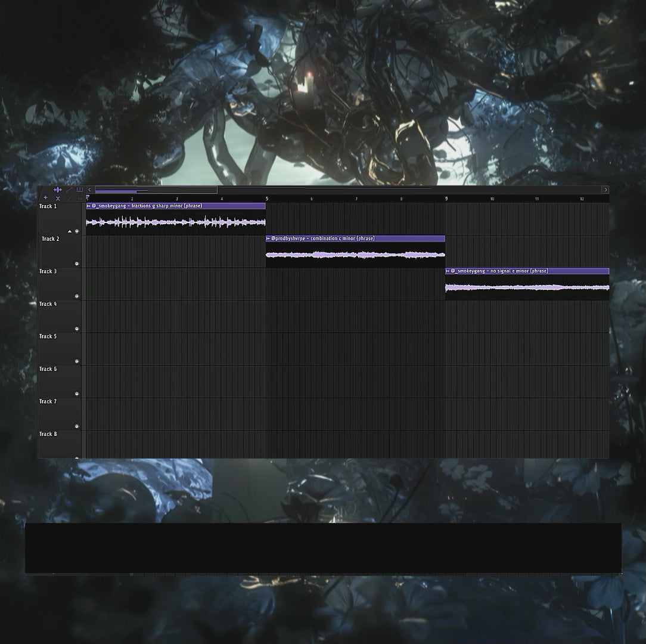
Task: Open the clip menu icon of the combination clip
Action: coord(268,239)
